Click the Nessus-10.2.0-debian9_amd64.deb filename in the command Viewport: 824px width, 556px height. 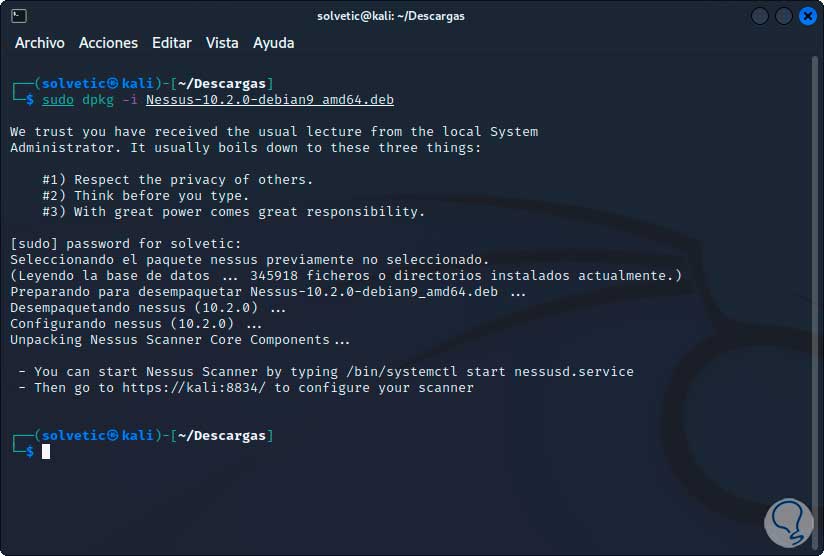point(270,100)
